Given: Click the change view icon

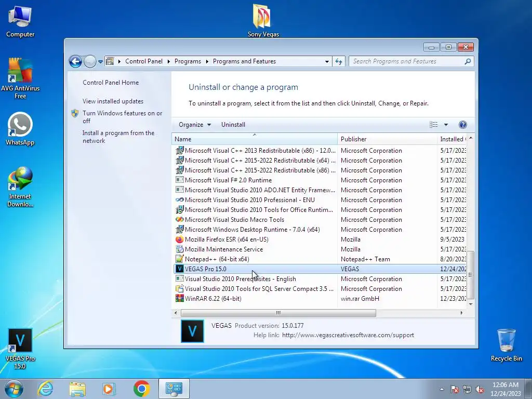Looking at the screenshot, I should pos(434,125).
